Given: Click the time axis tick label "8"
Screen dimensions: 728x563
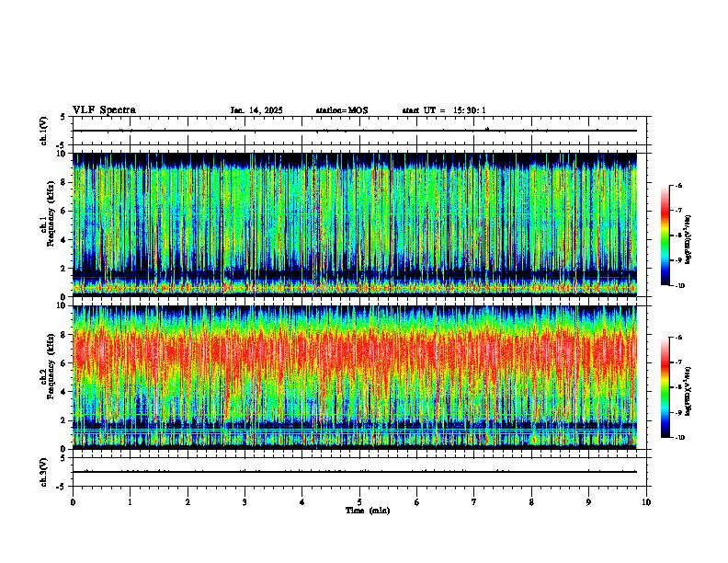Looking at the screenshot, I should point(531,502).
